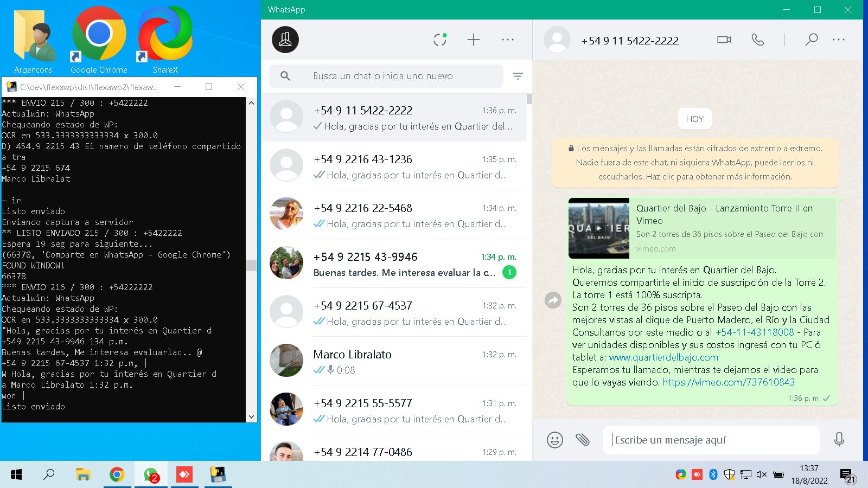The image size is (868, 488).
Task: Open the AnyDesk taskbar icon
Action: coord(184,475)
